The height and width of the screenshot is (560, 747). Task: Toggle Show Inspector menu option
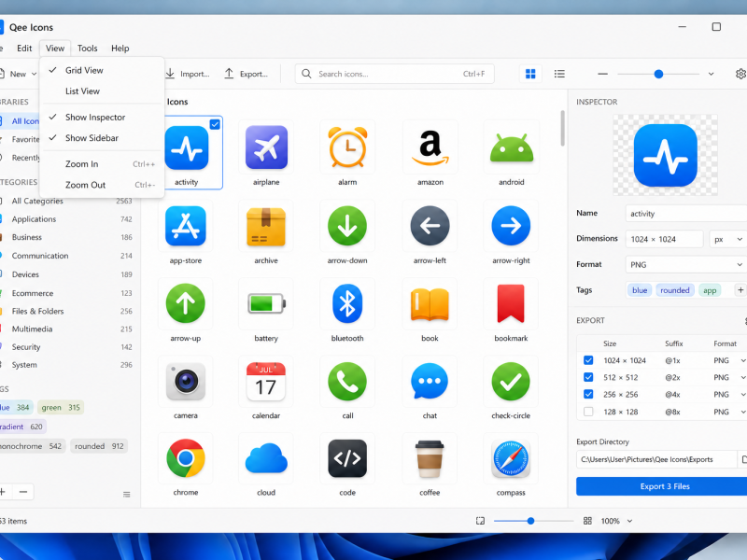[102, 118]
